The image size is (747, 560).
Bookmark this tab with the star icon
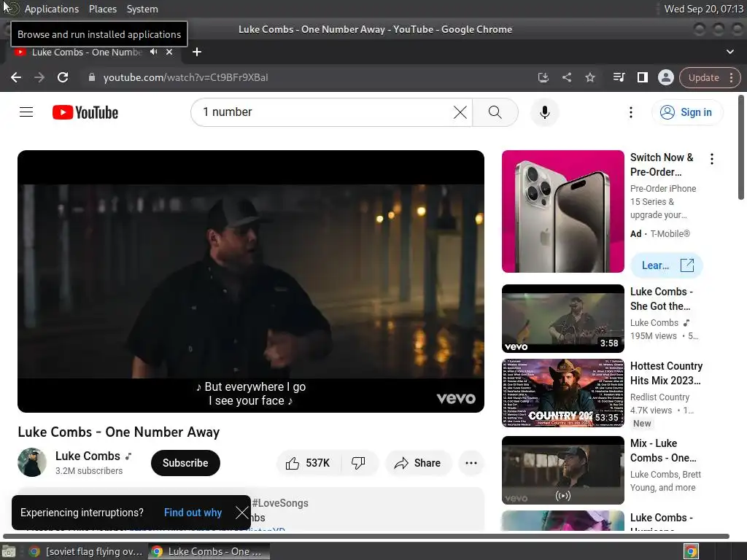click(590, 77)
